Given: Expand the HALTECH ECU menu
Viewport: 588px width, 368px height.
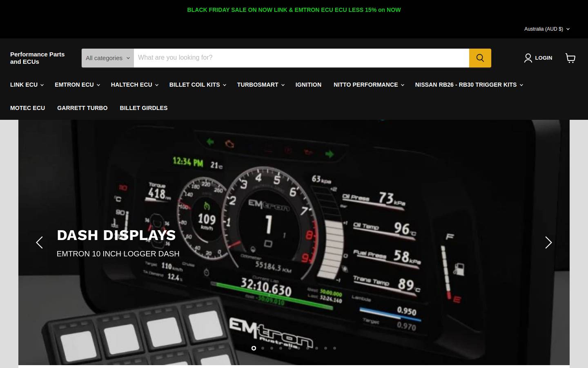Looking at the screenshot, I should 134,85.
